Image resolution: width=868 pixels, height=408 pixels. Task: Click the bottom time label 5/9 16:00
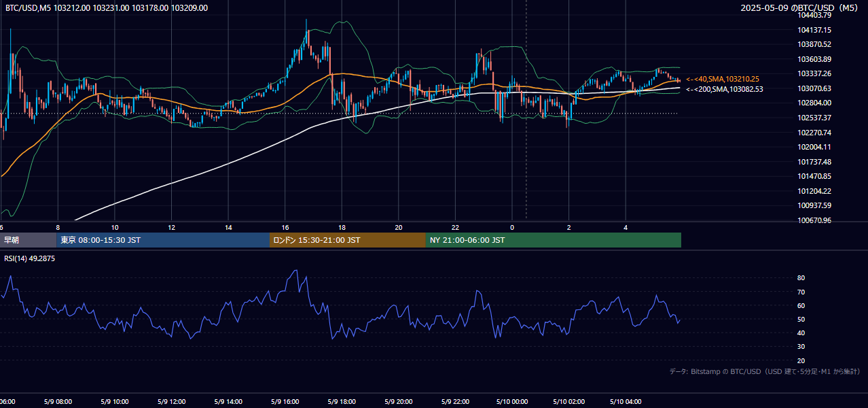click(x=285, y=402)
